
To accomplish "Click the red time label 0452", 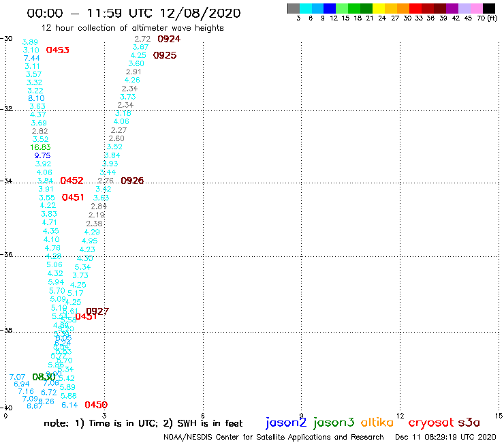I will pos(72,181).
